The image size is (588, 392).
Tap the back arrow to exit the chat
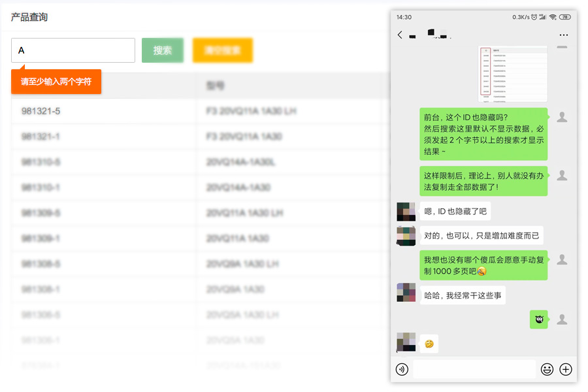coord(400,34)
